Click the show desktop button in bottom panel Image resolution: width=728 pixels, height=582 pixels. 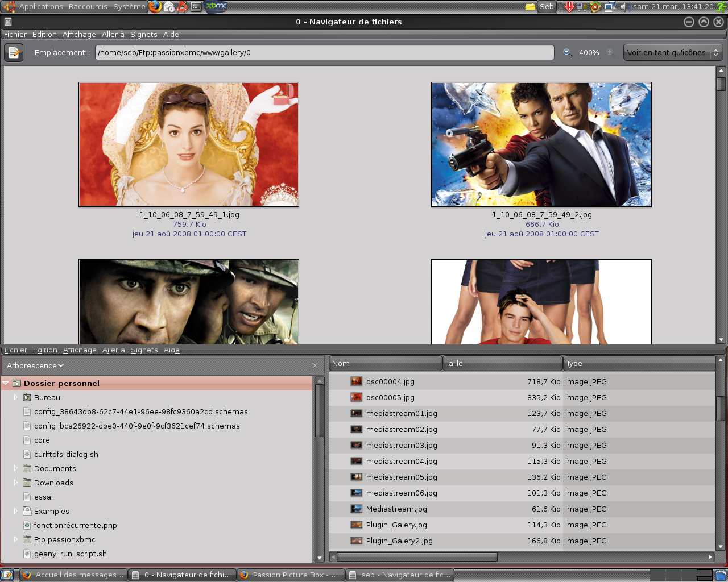click(7, 575)
